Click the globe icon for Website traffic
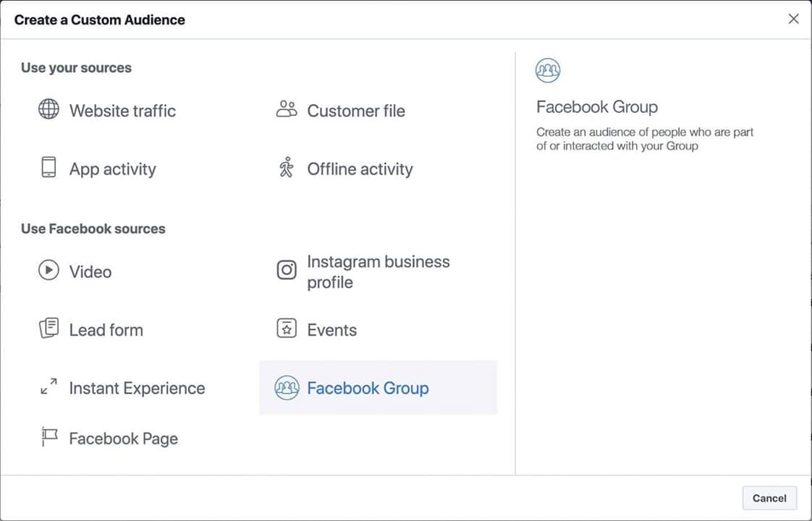The width and height of the screenshot is (812, 521). 48,109
